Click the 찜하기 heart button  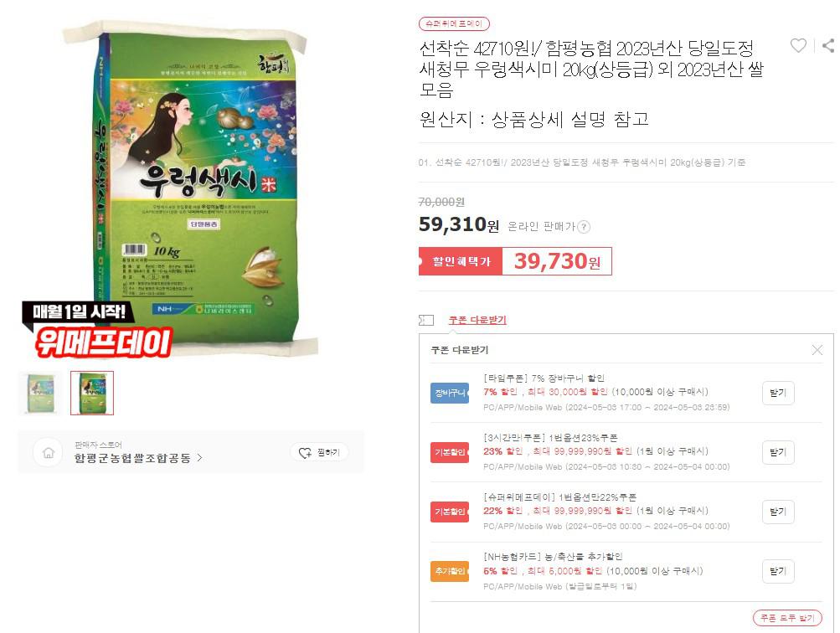coord(320,452)
